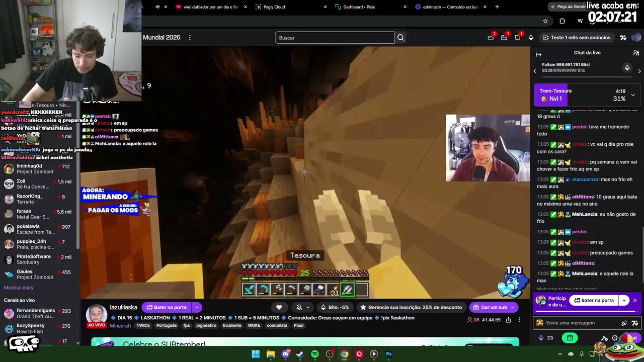
Task: Open the lazulilaska channel avatar
Action: point(96,314)
